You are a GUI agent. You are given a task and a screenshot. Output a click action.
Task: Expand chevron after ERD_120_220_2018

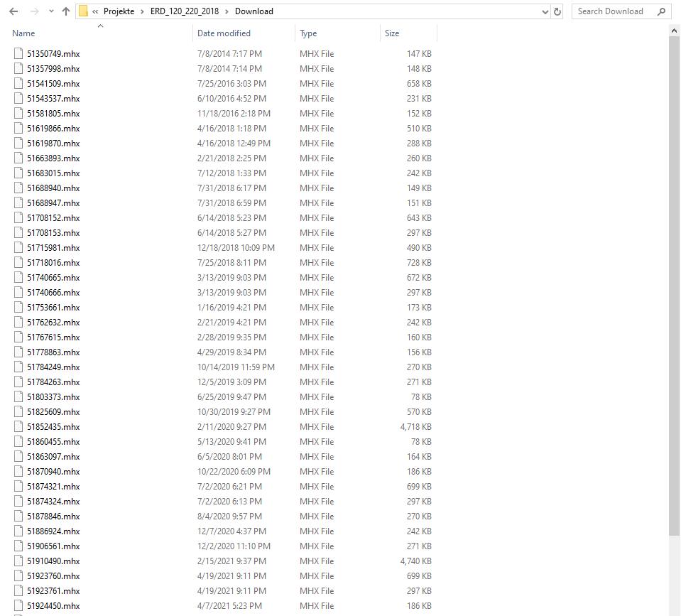(x=227, y=12)
